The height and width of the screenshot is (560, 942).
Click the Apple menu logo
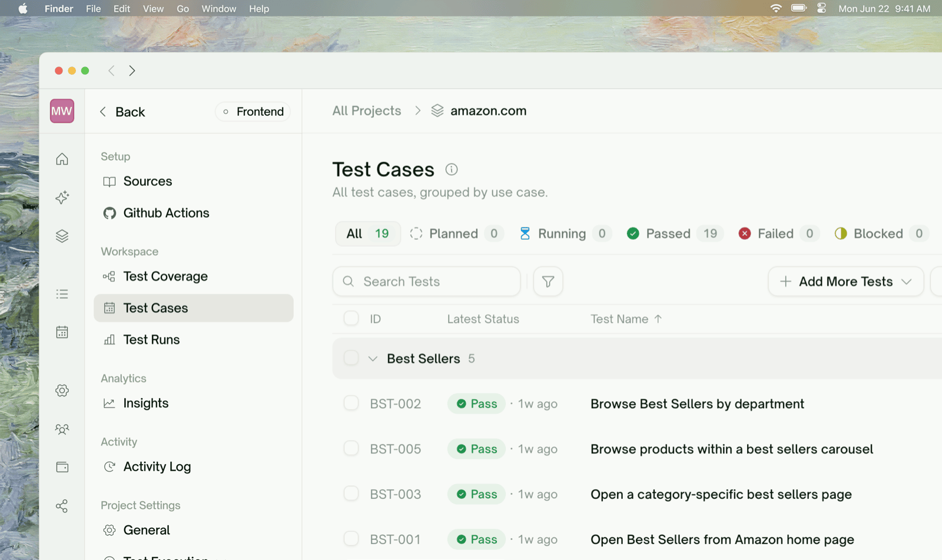click(x=22, y=8)
